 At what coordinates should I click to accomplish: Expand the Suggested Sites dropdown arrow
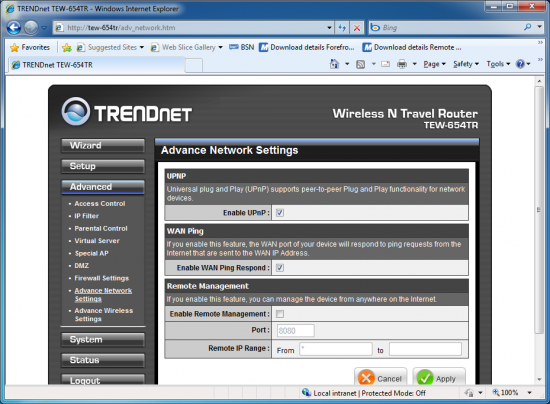pos(142,47)
